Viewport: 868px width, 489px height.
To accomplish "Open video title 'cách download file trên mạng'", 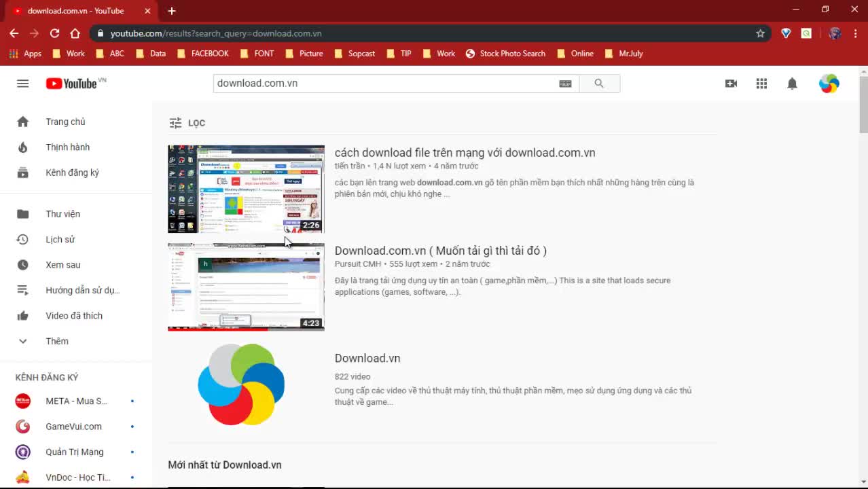I will tap(465, 153).
